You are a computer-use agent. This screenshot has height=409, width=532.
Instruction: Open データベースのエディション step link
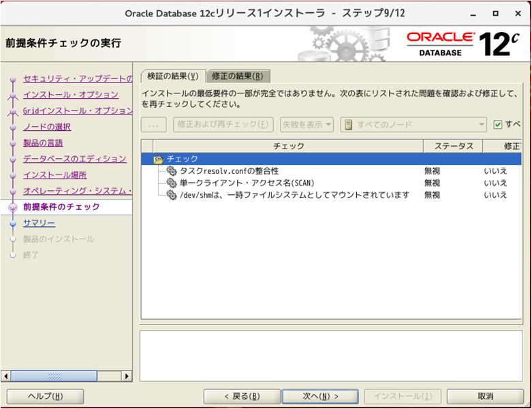(x=75, y=159)
